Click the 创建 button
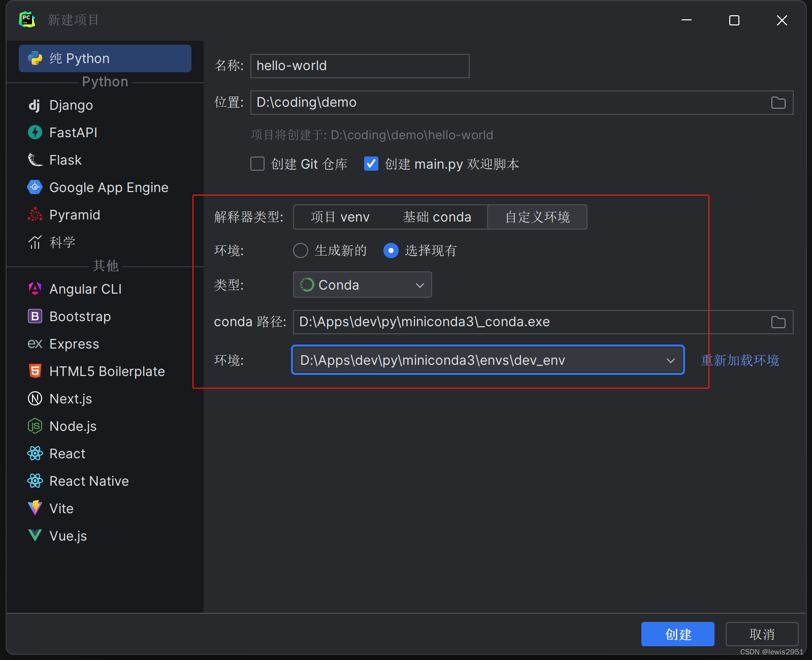 point(677,634)
